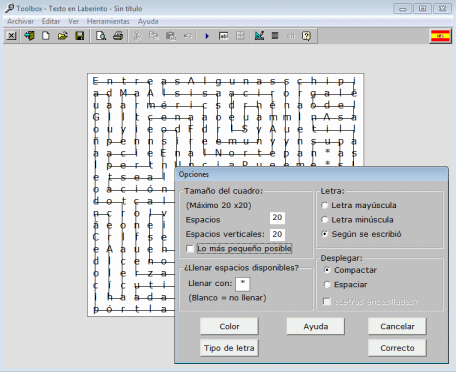Open the Ver menu
The image size is (456, 372).
73,21
